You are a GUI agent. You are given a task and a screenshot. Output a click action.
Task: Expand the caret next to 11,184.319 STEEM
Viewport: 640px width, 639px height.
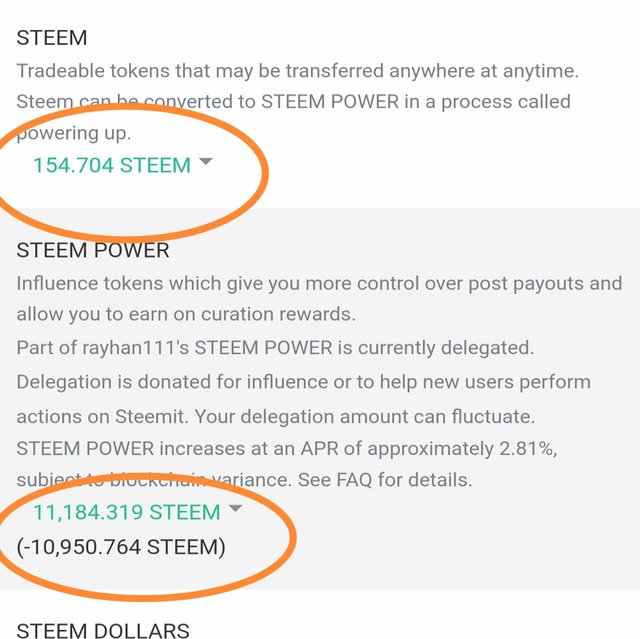click(236, 508)
